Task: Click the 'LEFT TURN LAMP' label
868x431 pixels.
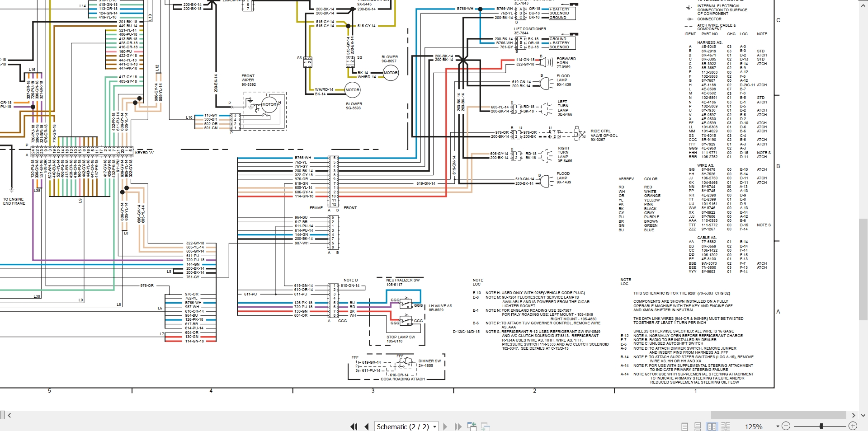Action: (x=563, y=106)
